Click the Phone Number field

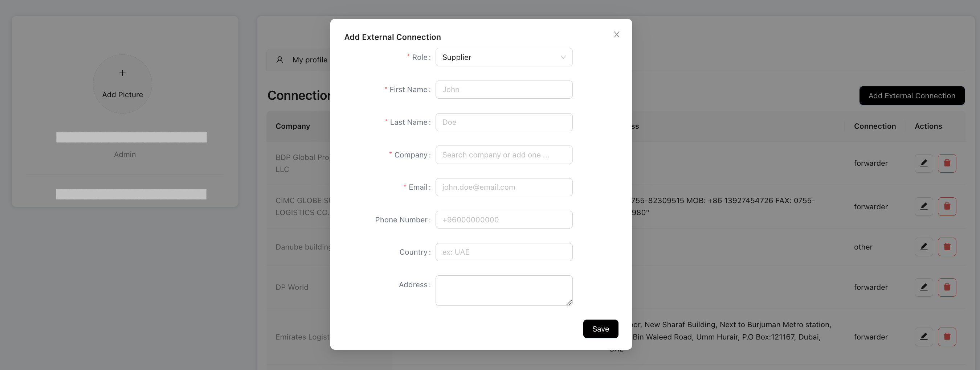503,220
